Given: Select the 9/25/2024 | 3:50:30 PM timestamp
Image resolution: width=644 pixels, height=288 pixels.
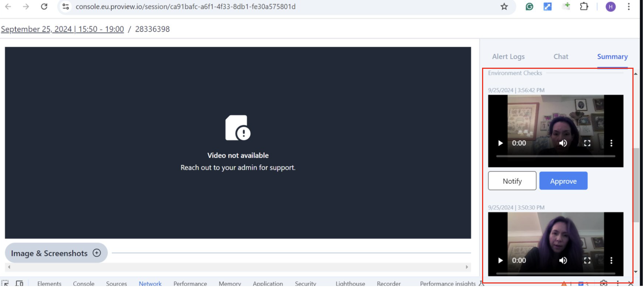Looking at the screenshot, I should click(516, 208).
